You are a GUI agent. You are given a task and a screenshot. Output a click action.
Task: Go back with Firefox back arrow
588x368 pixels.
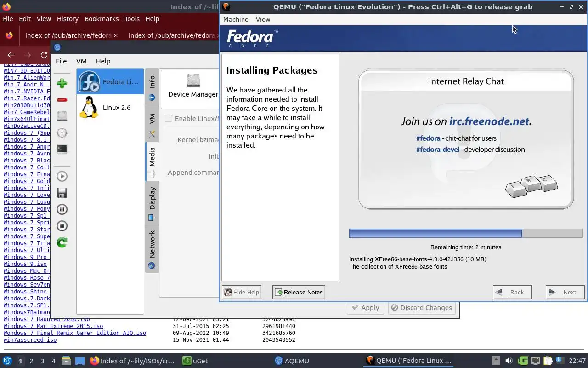coord(11,55)
